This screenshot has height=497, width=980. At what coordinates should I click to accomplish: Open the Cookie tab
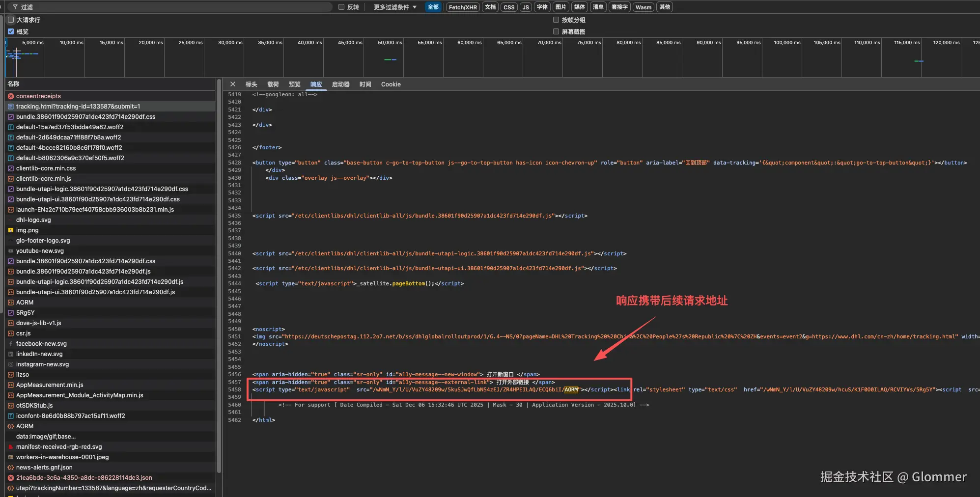[391, 84]
